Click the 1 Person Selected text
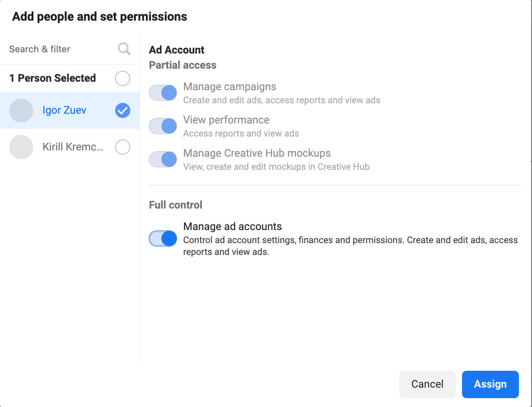The height and width of the screenshot is (407, 532). pyautogui.click(x=53, y=78)
